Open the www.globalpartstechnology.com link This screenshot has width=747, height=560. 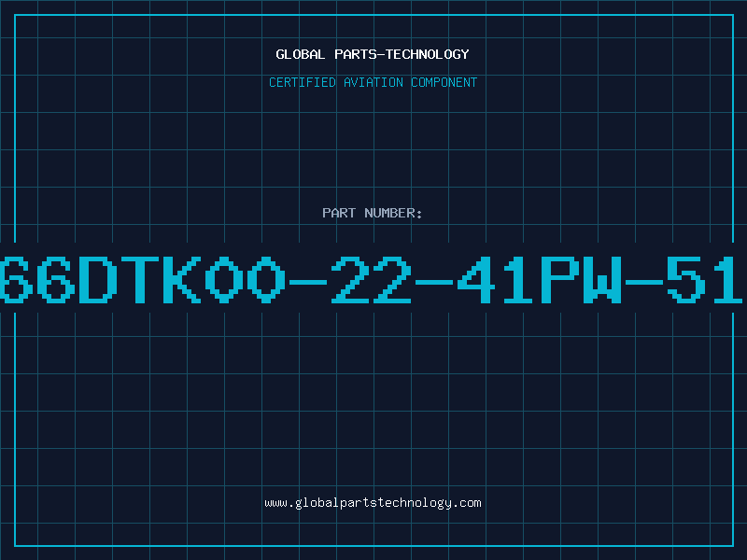[x=373, y=503]
